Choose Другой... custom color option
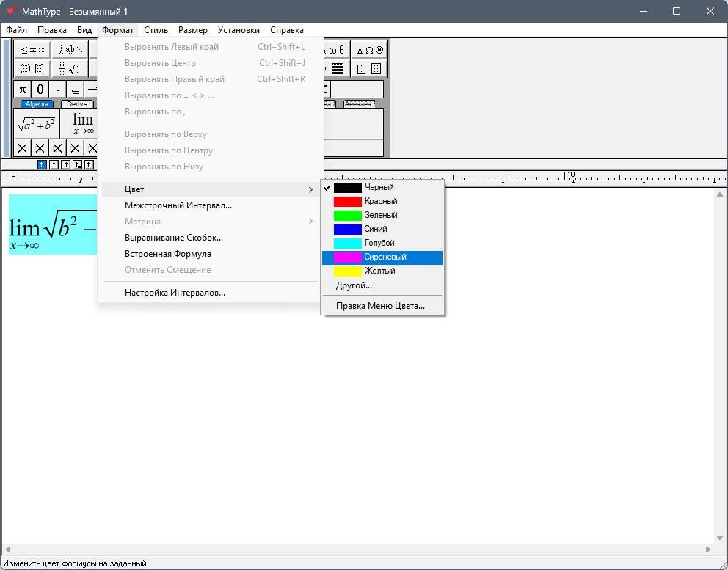Image resolution: width=728 pixels, height=570 pixels. click(382, 285)
